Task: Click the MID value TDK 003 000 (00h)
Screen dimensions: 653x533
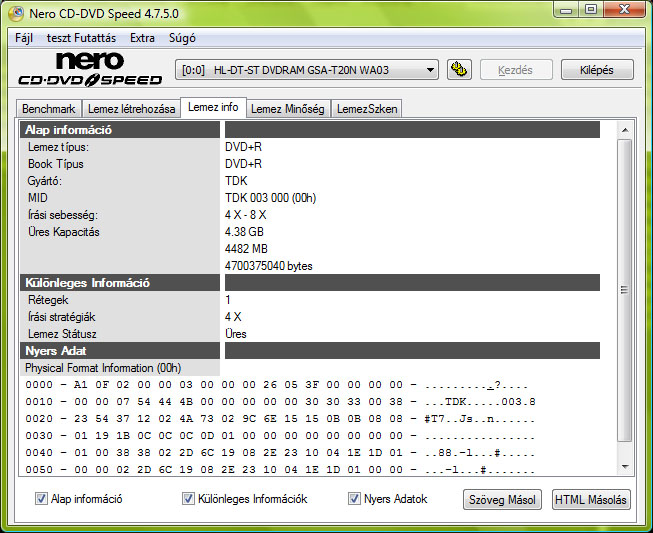Action: [x=270, y=198]
